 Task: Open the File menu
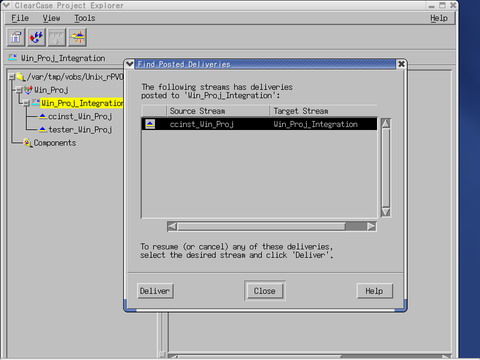20,18
